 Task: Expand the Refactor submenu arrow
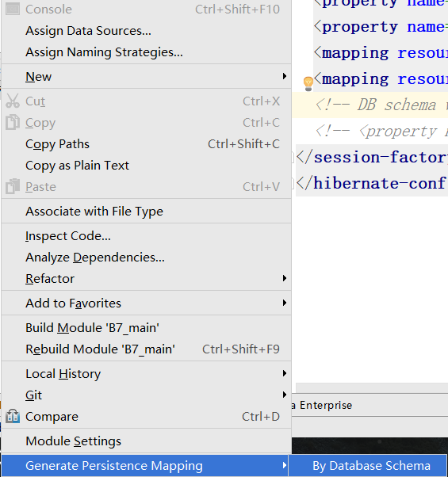[x=284, y=278]
